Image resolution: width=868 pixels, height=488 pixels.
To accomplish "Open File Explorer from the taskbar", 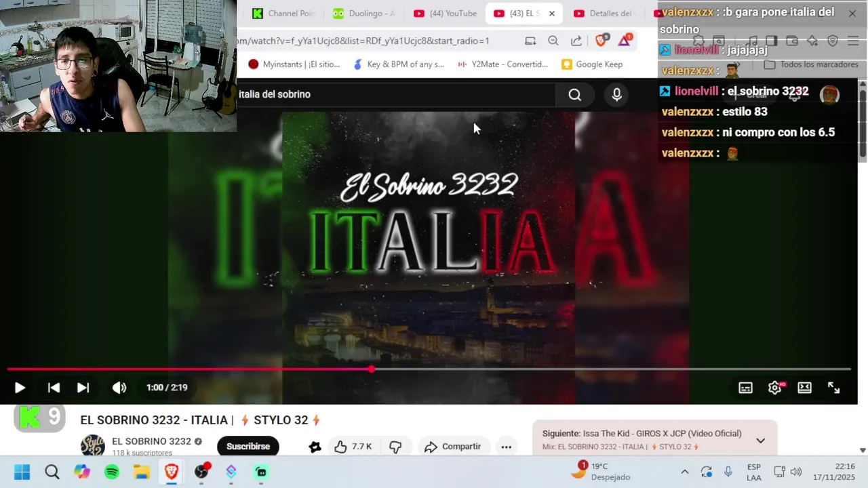I will point(142,472).
